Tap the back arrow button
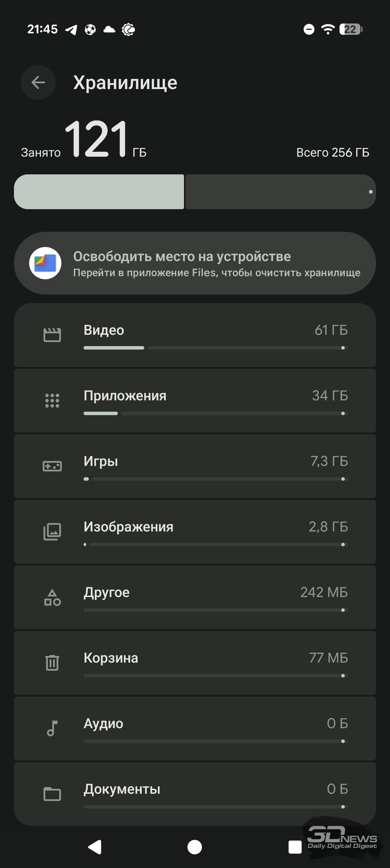Image resolution: width=390 pixels, height=868 pixels. (38, 82)
